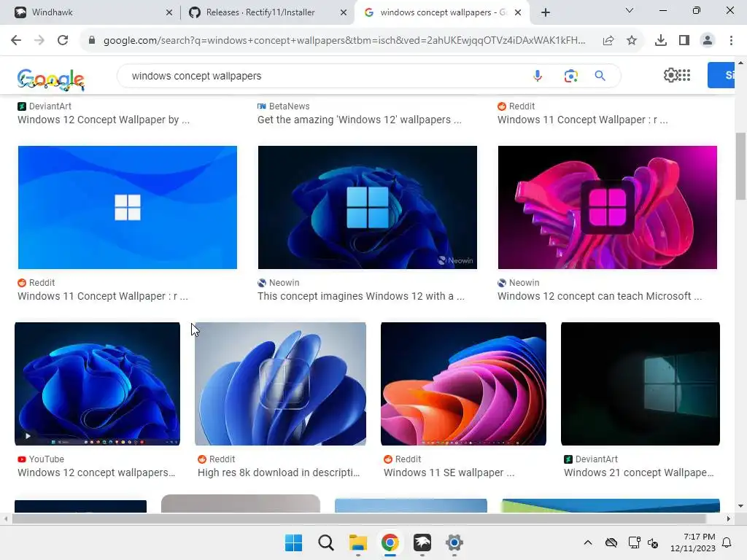
Task: Reload the Google search page
Action: pos(63,41)
